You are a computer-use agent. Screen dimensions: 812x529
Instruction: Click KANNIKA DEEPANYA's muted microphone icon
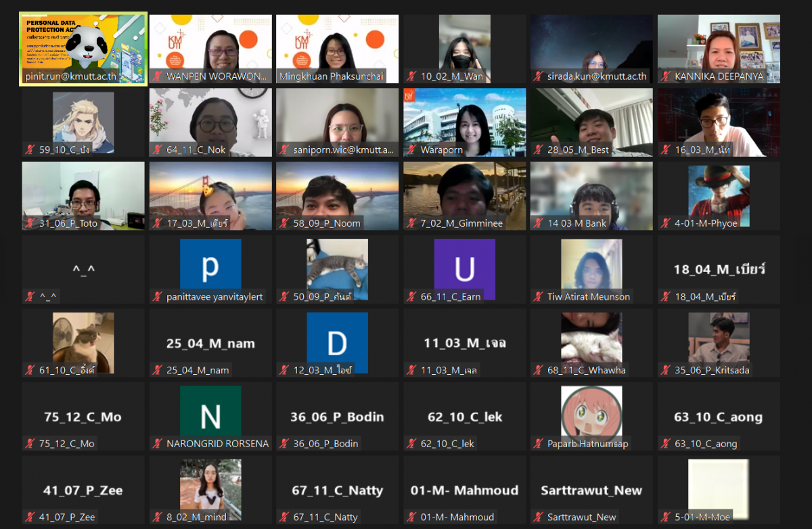click(x=666, y=76)
